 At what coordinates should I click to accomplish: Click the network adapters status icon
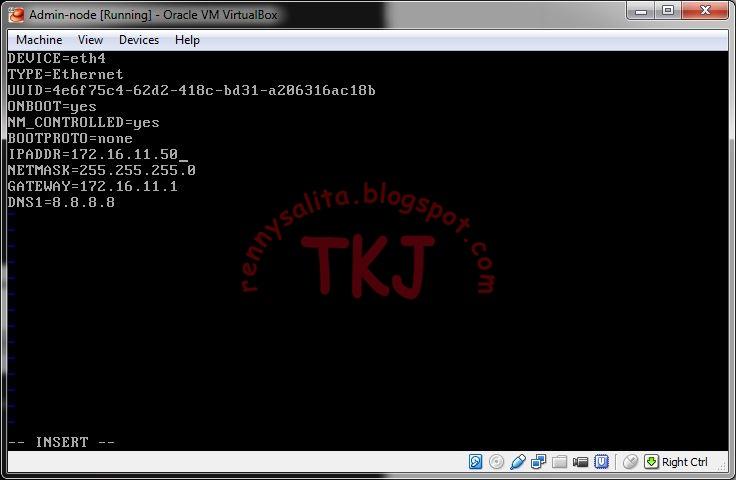pyautogui.click(x=538, y=462)
